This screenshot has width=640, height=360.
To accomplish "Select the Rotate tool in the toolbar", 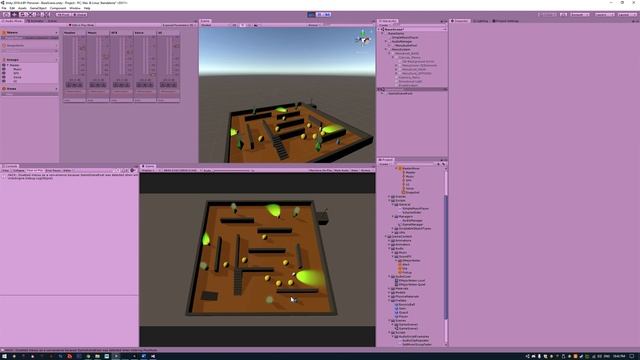I will (22, 14).
